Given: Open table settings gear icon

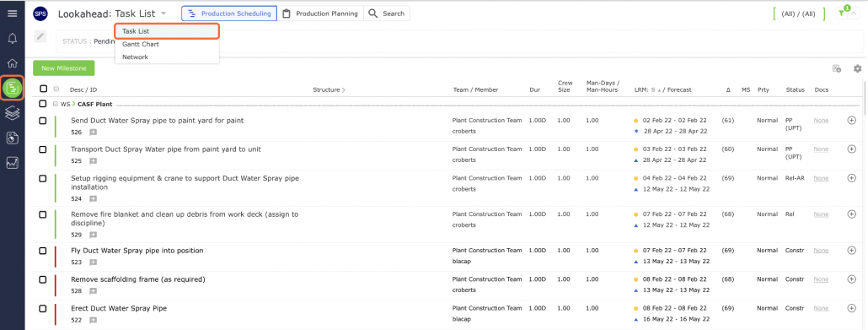Looking at the screenshot, I should [x=858, y=68].
